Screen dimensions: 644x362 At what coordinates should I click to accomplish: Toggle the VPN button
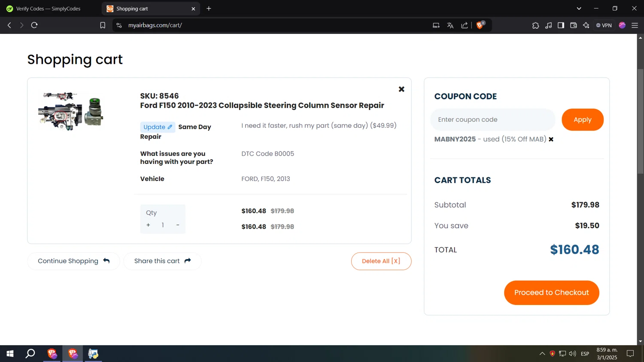click(x=604, y=25)
